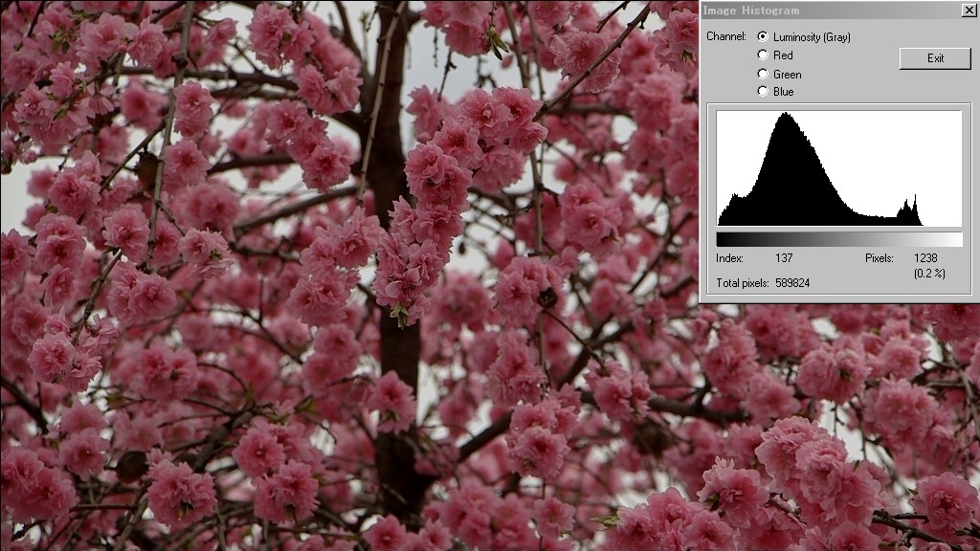Select the Luminosity (Gray) channel radio button
Screen dimensions: 980x551
point(763,37)
